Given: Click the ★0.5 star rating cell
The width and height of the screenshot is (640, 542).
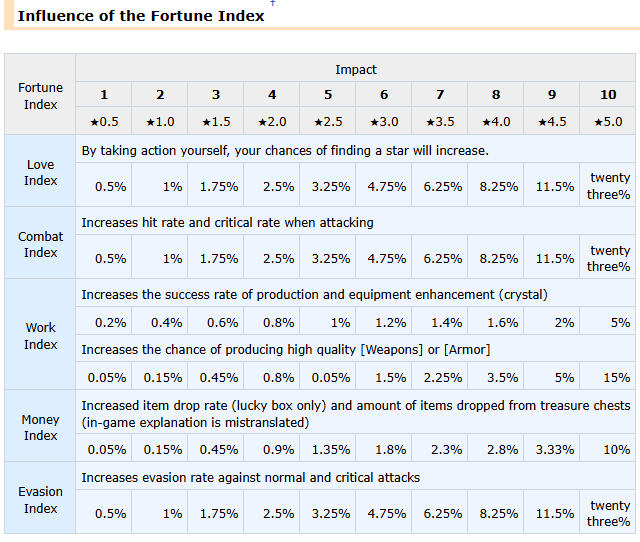Looking at the screenshot, I should [104, 121].
